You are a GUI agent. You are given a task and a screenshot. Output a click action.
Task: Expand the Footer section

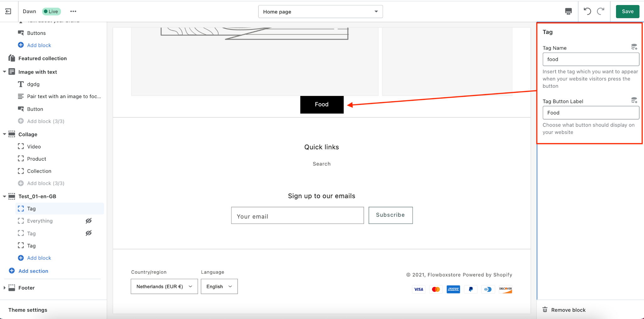coord(4,288)
